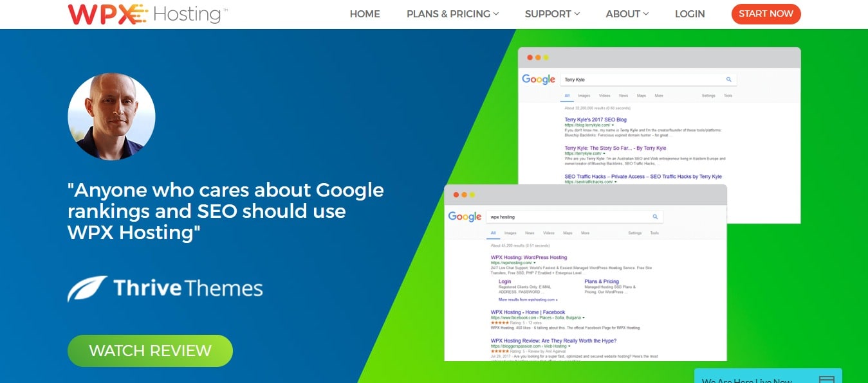Image resolution: width=868 pixels, height=383 pixels.
Task: Click the START NOW button
Action: pos(766,13)
